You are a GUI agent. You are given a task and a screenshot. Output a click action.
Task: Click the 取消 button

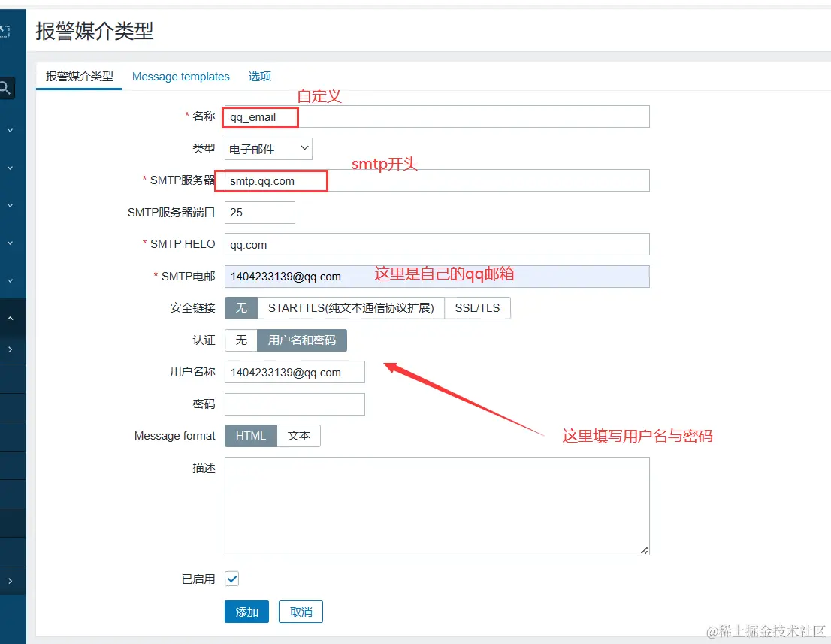(x=301, y=612)
